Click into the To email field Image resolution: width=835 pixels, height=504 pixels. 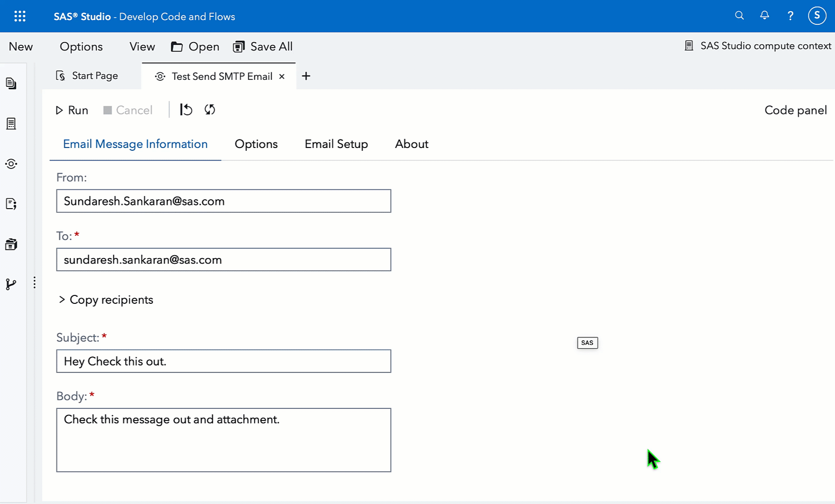tap(224, 259)
